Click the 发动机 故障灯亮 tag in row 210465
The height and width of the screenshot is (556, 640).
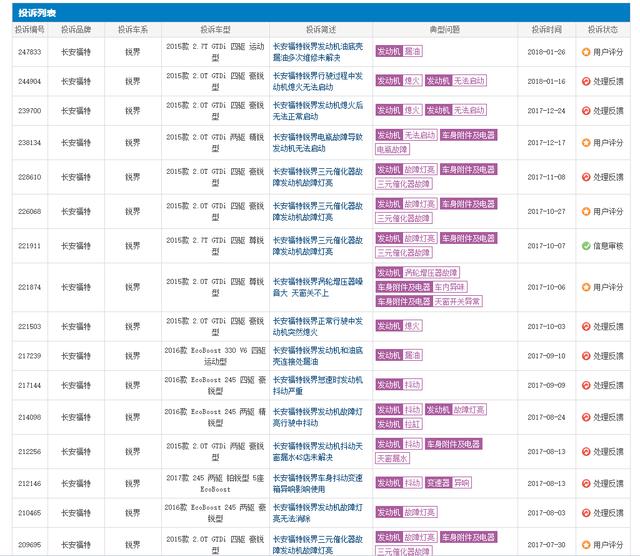point(406,512)
